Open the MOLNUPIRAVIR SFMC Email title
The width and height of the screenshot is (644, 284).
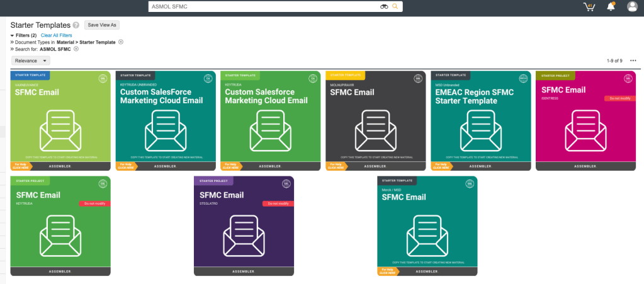353,93
